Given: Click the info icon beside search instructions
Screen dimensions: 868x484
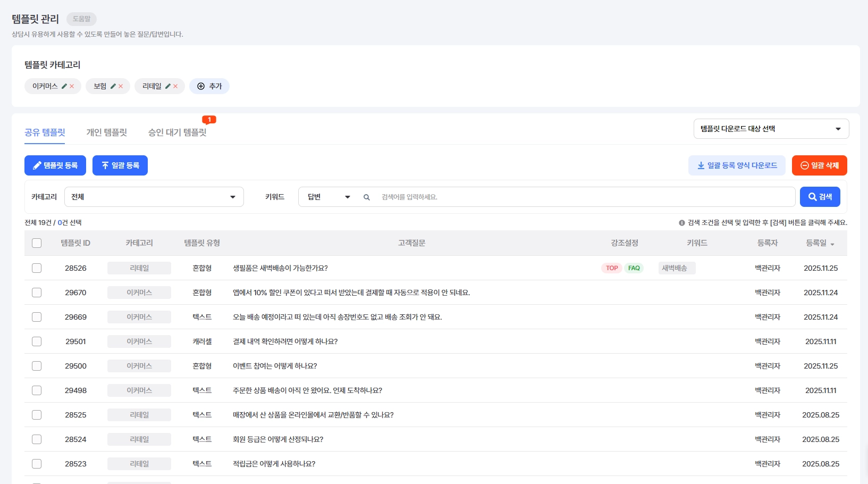Looking at the screenshot, I should pyautogui.click(x=682, y=223).
